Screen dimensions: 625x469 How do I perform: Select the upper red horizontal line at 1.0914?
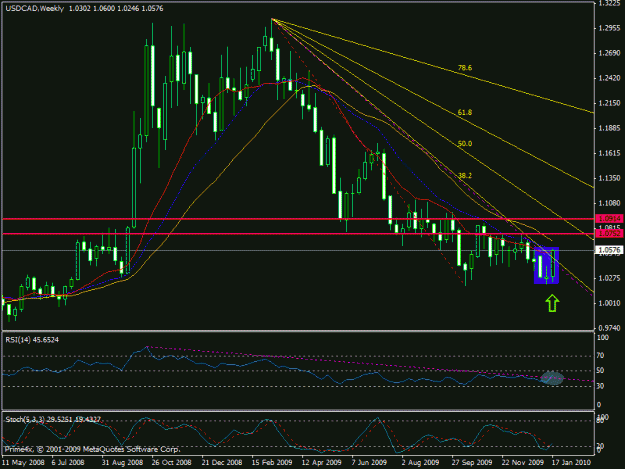click(x=298, y=219)
